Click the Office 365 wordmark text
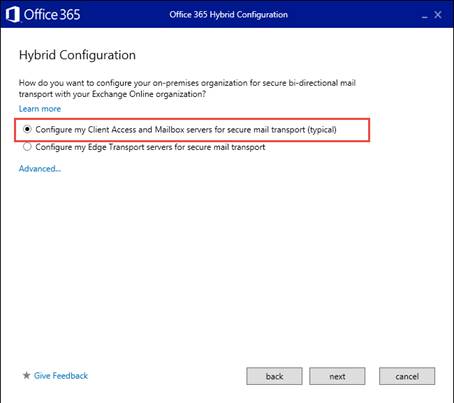The image size is (454, 403). [x=52, y=15]
